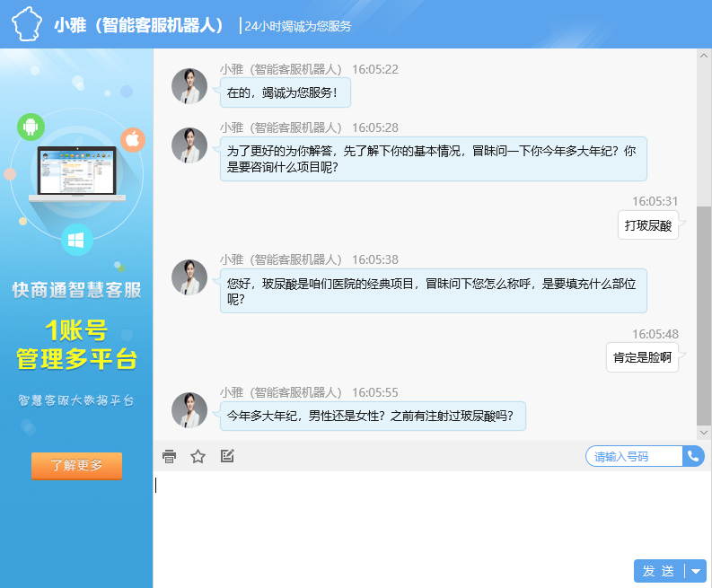Click the blue phone call icon
Viewport: 712px width, 588px height.
[693, 456]
